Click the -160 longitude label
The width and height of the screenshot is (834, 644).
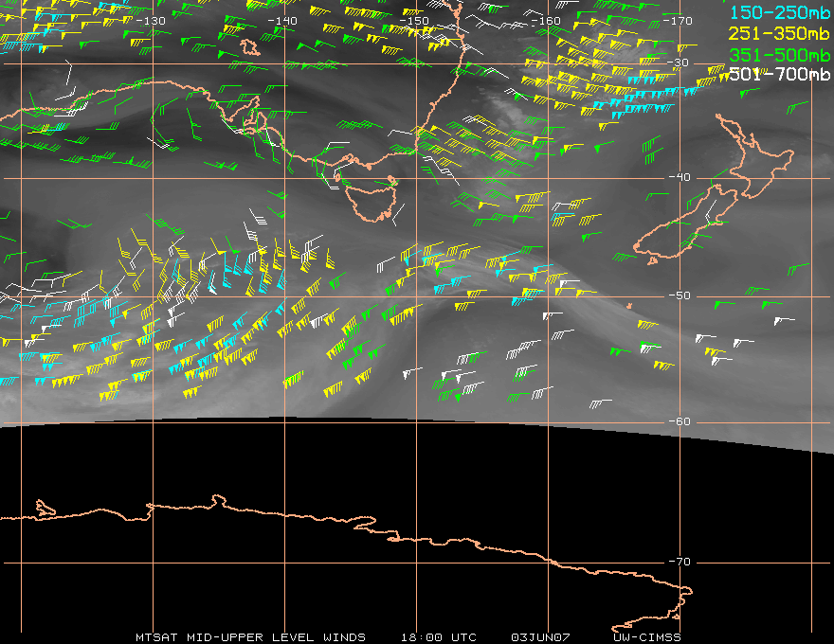(546, 21)
